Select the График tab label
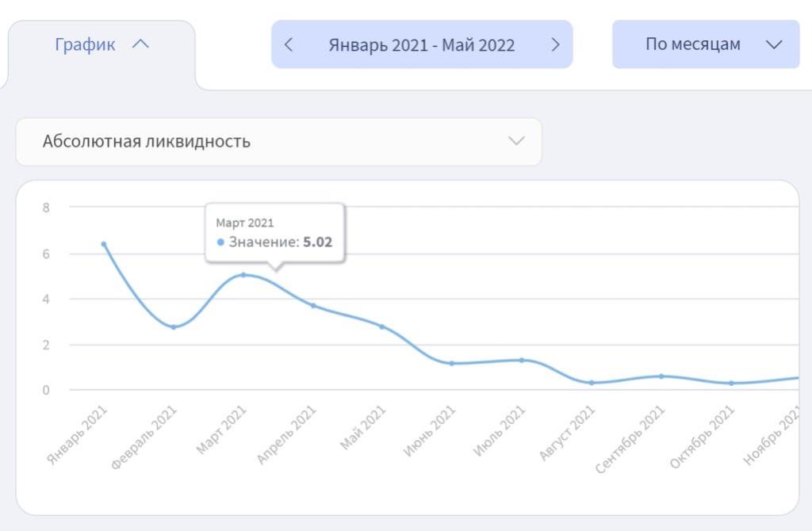The image size is (812, 531). pos(85,44)
